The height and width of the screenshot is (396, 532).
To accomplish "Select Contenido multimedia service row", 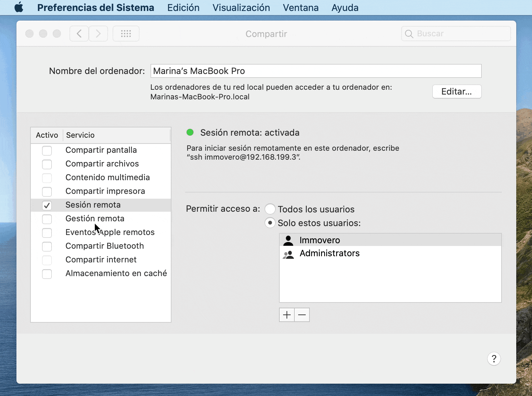I will 101,178.
